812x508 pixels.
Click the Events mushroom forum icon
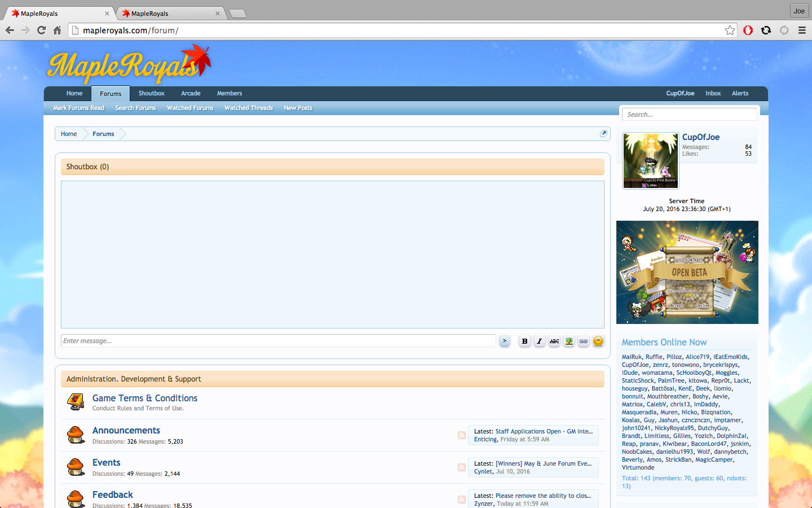pos(76,467)
